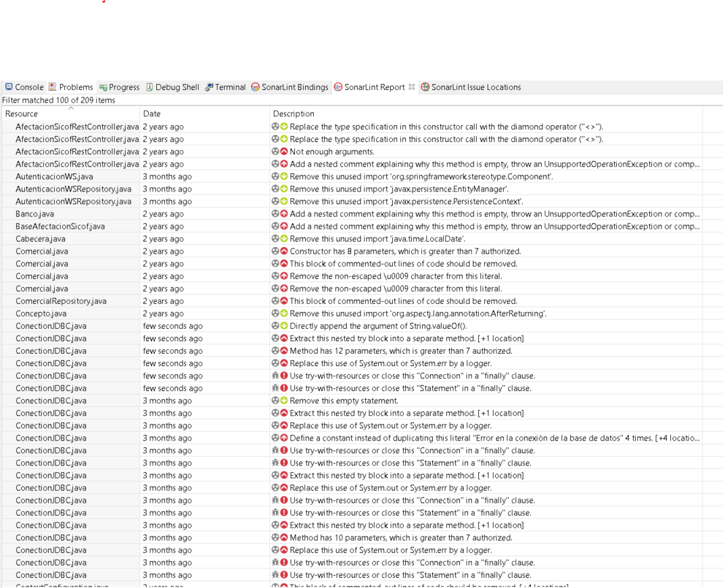Click the green icon beside 'Remove this empty statement'
This screenshot has height=588, width=723.
coord(284,401)
